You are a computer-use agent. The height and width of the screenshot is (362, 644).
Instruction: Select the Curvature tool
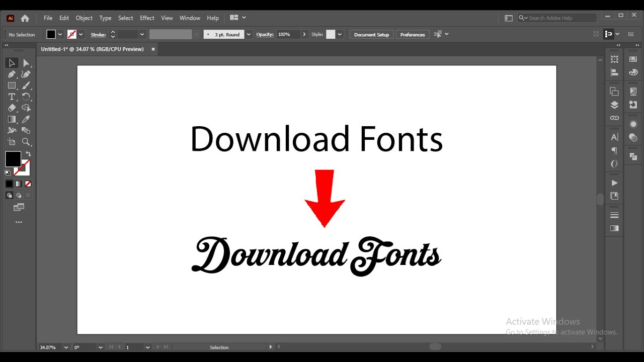(x=26, y=74)
